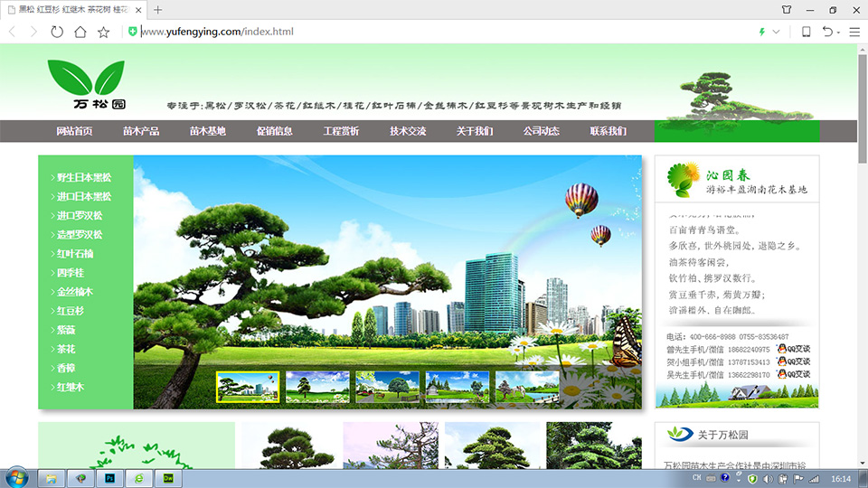Image resolution: width=868 pixels, height=488 pixels.
Task: Reload the page with the refresh icon
Action: (57, 32)
